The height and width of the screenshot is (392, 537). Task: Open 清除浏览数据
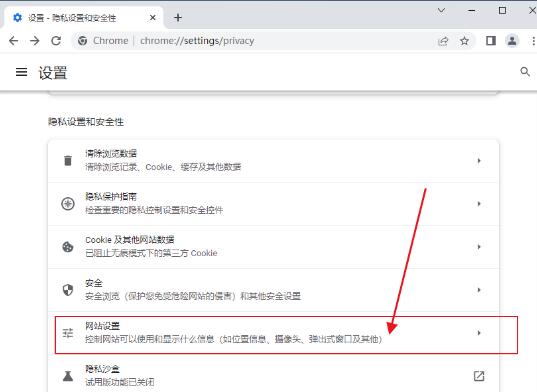[273, 161]
